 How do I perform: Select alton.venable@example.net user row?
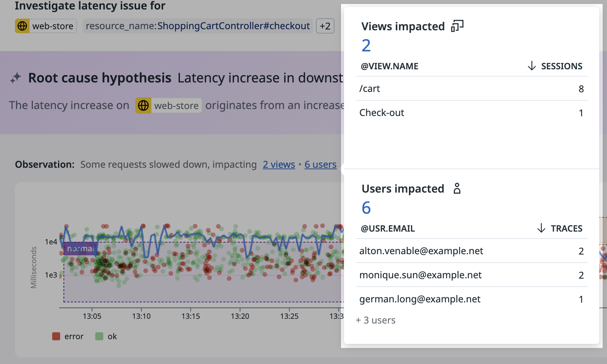click(471, 251)
